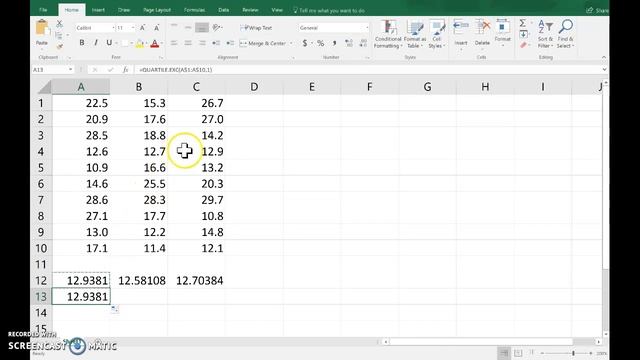Image resolution: width=640 pixels, height=360 pixels.
Task: Click the Clear eraser icon
Action: coord(523,45)
